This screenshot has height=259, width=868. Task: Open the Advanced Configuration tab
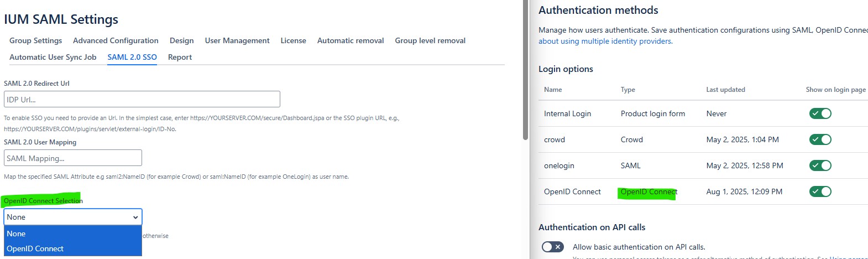click(x=116, y=40)
